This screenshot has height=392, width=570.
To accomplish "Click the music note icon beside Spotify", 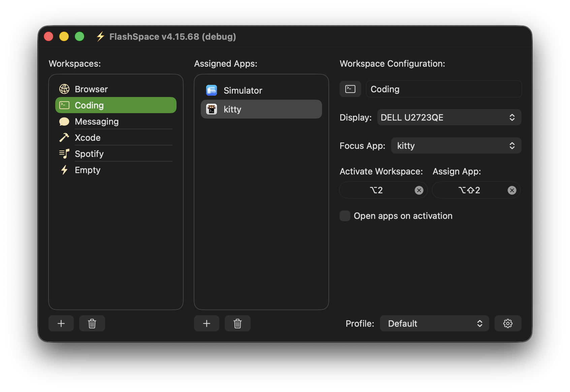I will click(x=64, y=154).
